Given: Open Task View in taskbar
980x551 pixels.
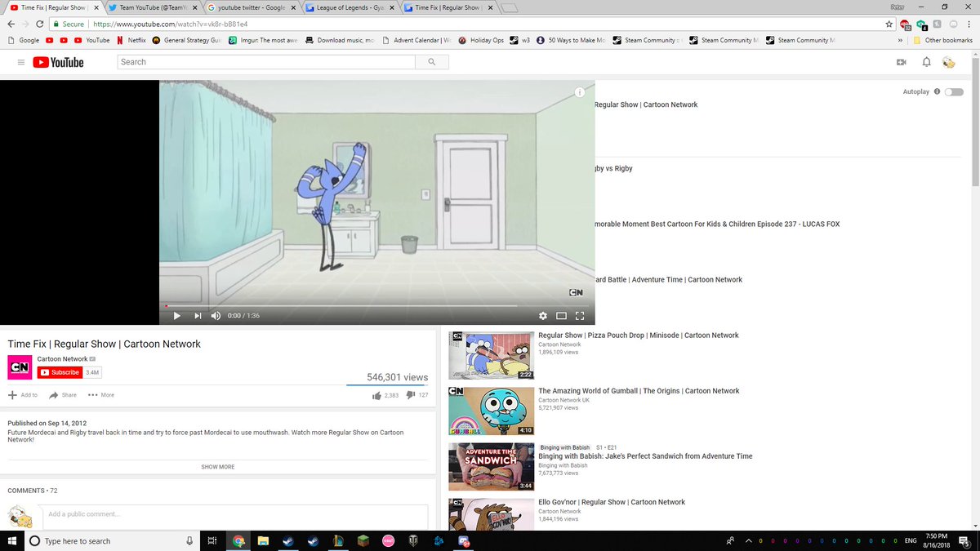Looking at the screenshot, I should click(212, 540).
